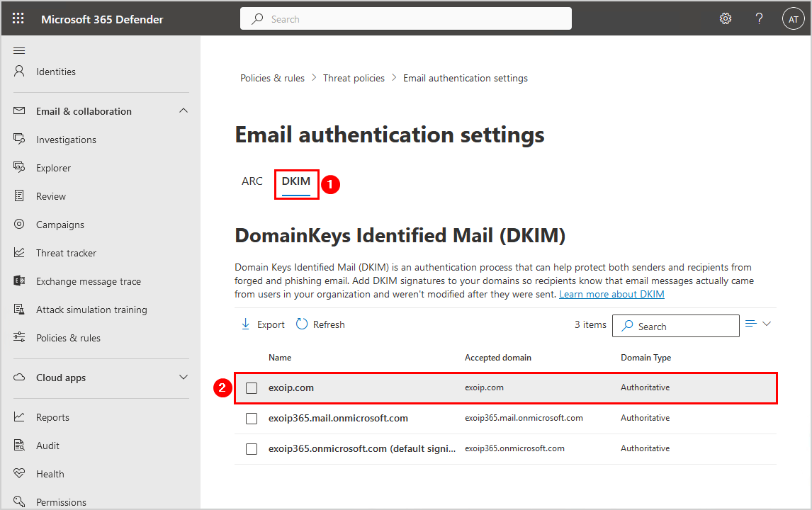Click the Export download arrow icon
812x510 pixels.
pos(245,324)
